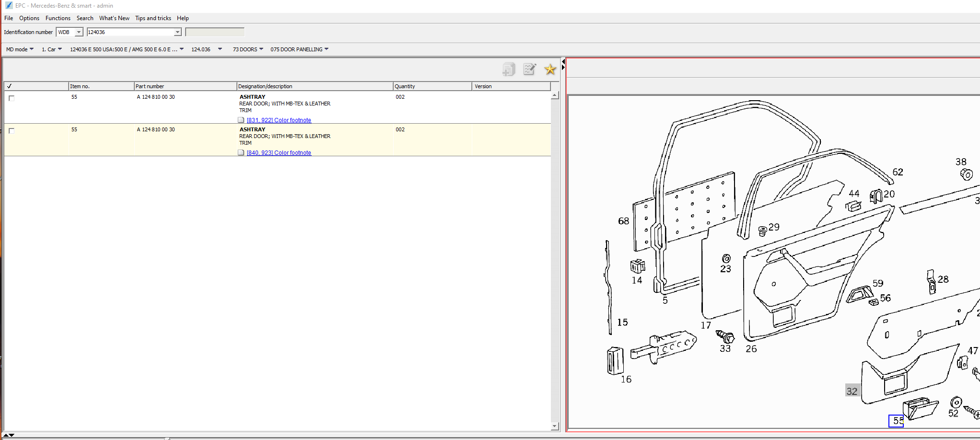Open the Options menu
The height and width of the screenshot is (440, 980).
coord(29,18)
